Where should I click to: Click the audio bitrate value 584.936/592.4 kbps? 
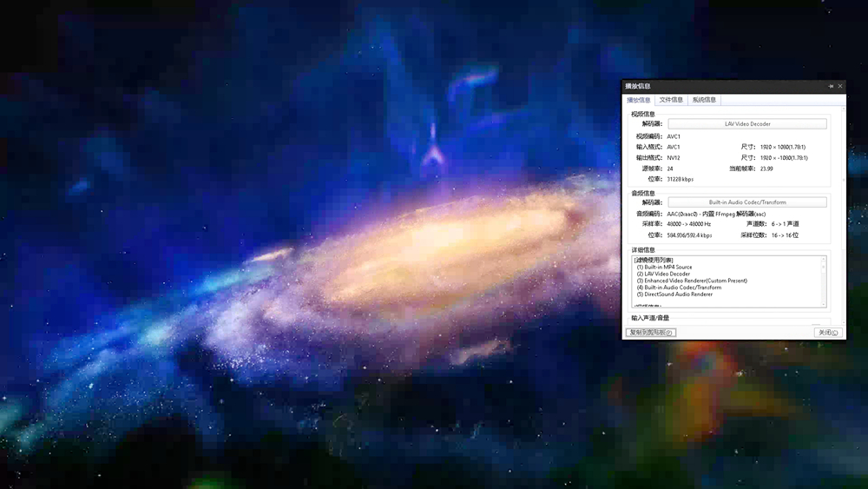689,235
